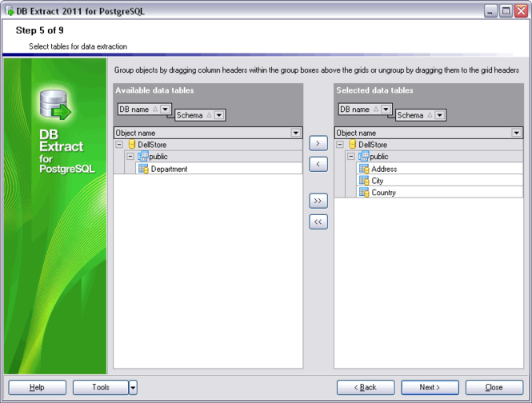Open Schema filter dropdown in Available tables

[x=219, y=115]
